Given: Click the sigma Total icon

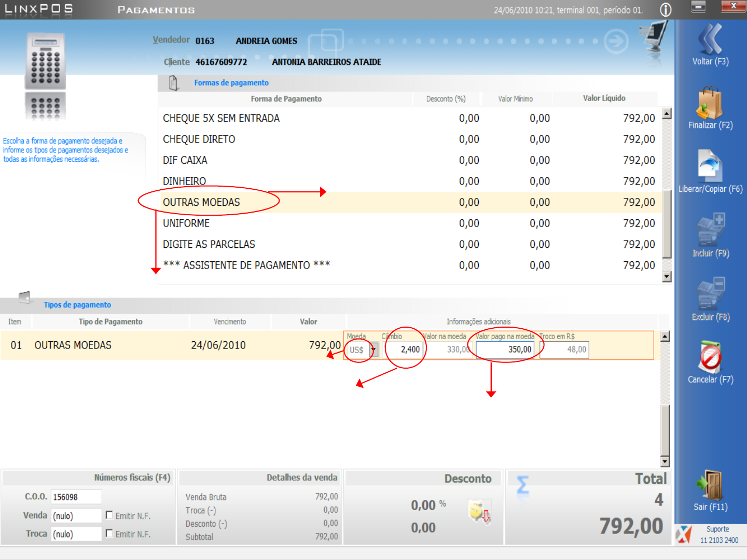Looking at the screenshot, I should pyautogui.click(x=523, y=485).
